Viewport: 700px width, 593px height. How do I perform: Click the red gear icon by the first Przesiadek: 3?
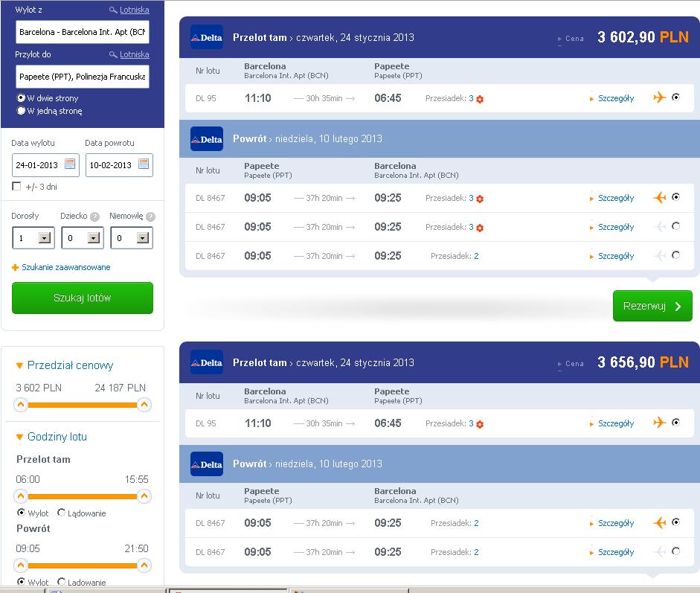tap(480, 99)
